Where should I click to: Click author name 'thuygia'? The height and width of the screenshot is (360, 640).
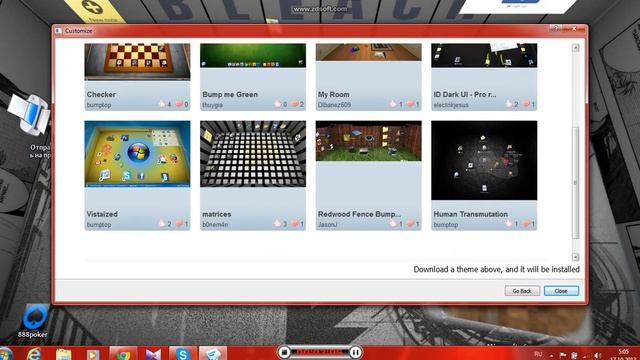(x=212, y=105)
